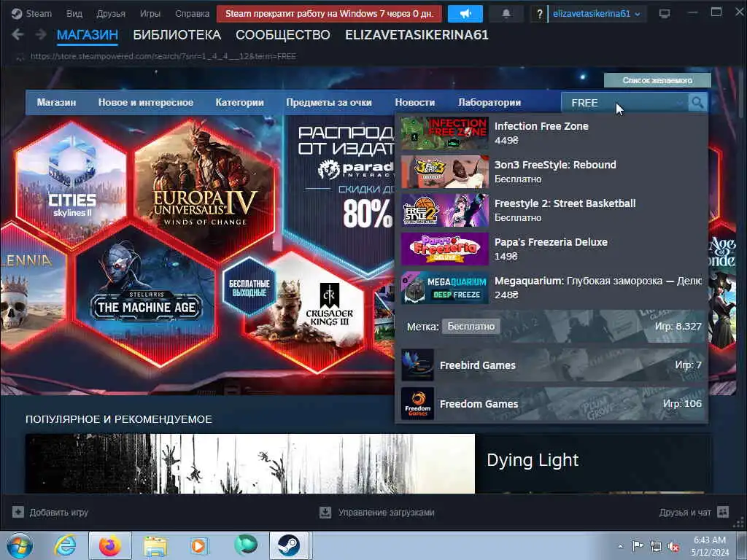Viewport: 747px width, 560px height.
Task: Open ELIZAVETASIKERINA61 profile tab
Action: pyautogui.click(x=417, y=35)
